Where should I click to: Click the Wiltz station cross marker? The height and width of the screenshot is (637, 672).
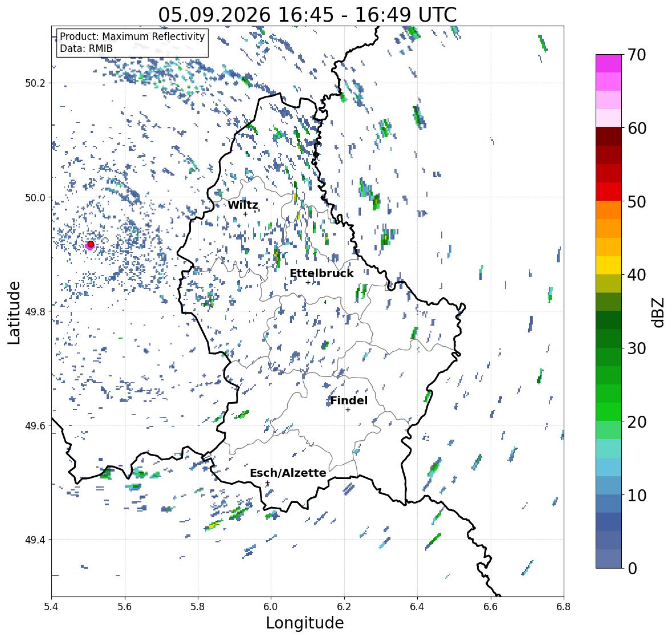(245, 214)
